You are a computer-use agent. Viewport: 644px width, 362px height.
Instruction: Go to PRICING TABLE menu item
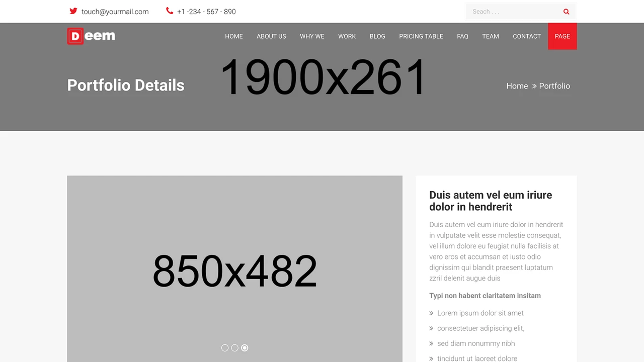click(x=421, y=36)
